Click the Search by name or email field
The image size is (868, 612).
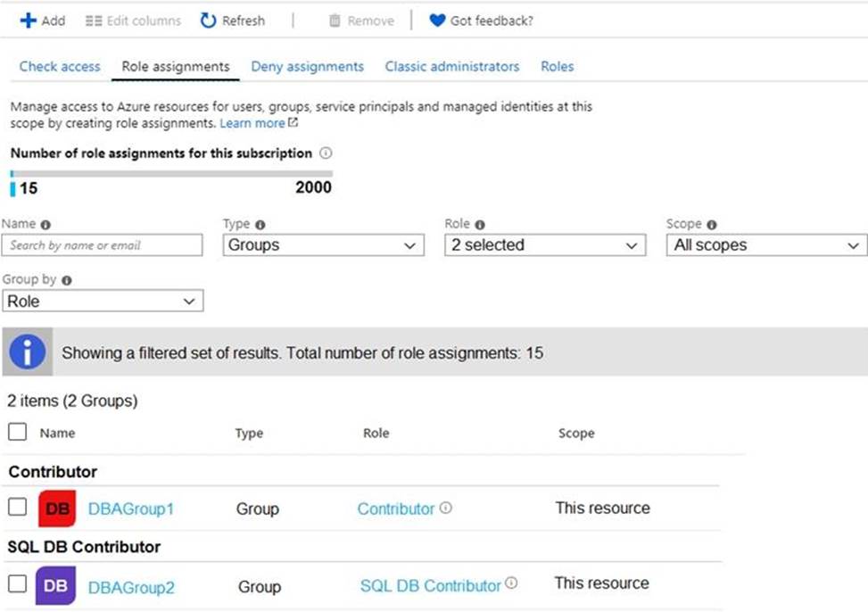click(x=103, y=245)
